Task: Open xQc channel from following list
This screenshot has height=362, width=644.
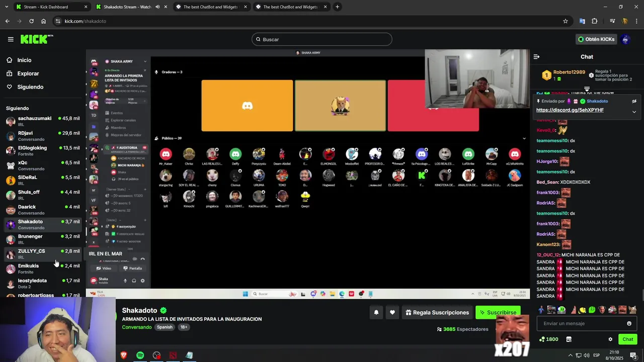Action: tap(42, 165)
